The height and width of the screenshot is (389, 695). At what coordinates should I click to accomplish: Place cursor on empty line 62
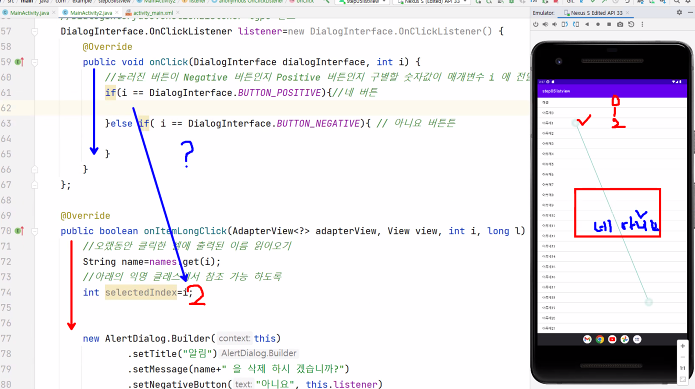coord(282,108)
